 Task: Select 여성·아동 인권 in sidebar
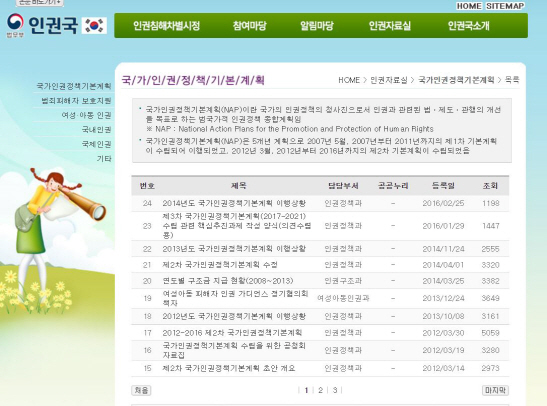pos(86,115)
